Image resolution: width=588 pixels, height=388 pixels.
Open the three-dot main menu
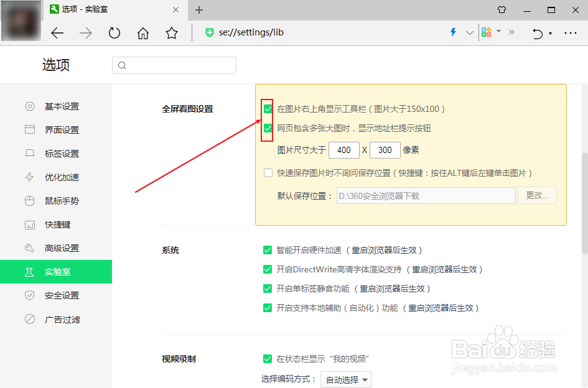click(571, 33)
